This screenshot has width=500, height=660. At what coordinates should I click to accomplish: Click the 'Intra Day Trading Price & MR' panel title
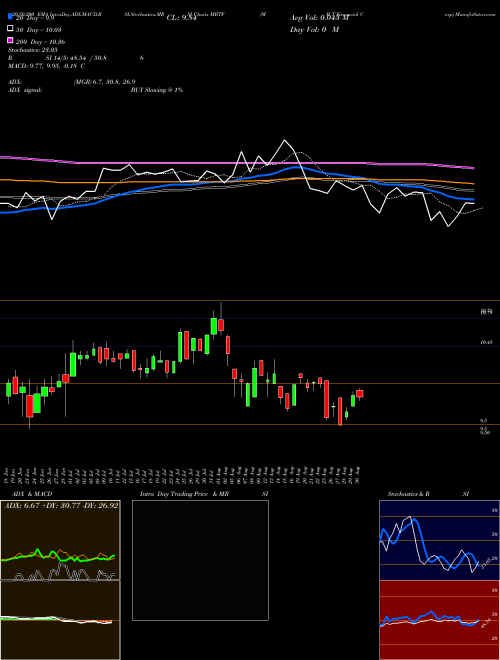[x=184, y=494]
